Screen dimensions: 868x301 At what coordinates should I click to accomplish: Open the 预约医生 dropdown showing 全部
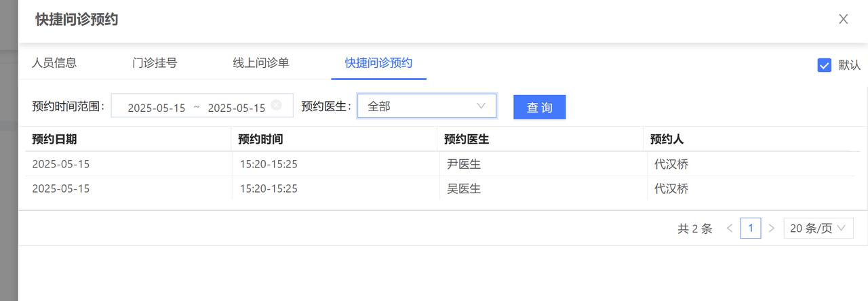[x=427, y=106]
